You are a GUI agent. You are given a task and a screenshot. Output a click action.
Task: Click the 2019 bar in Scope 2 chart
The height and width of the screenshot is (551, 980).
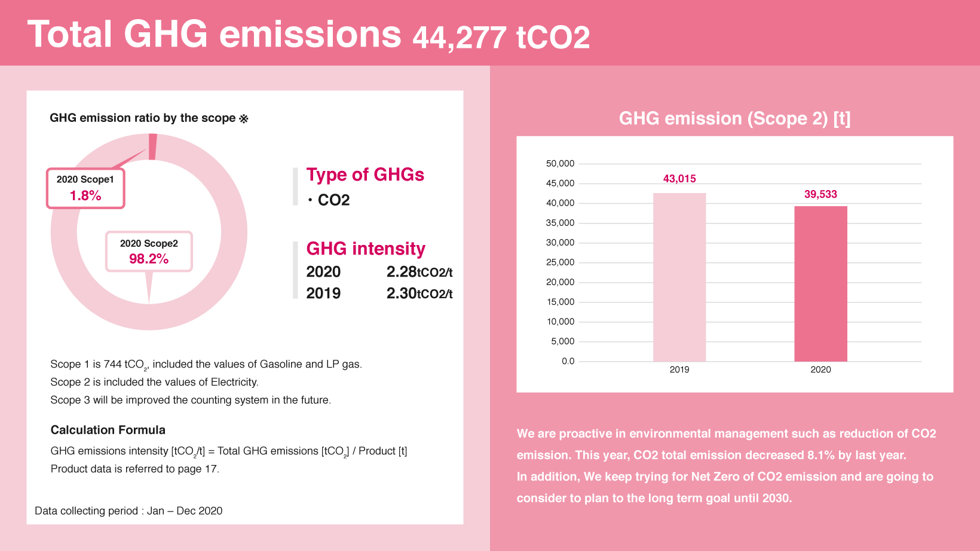coord(679,277)
